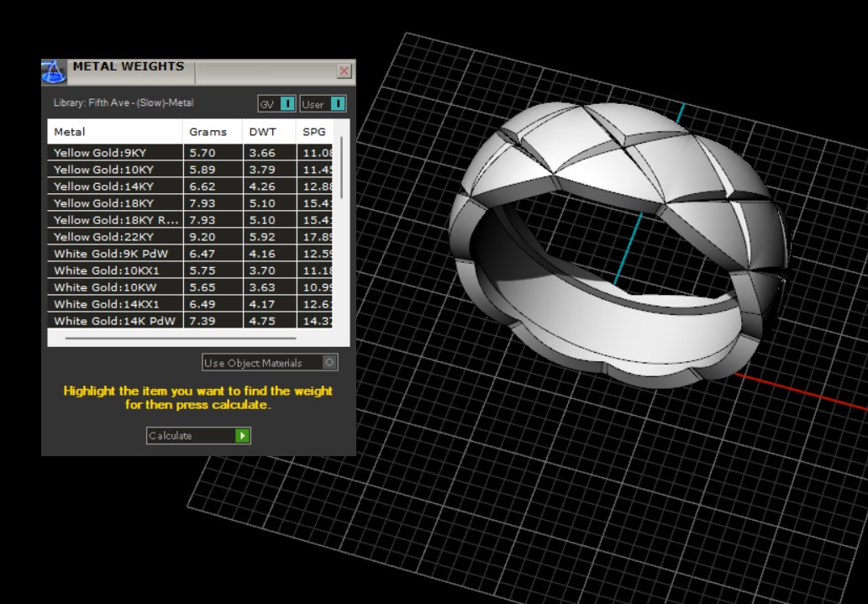This screenshot has height=604, width=868.
Task: Select the Yellow Gold:9KY row
Action: click(x=190, y=153)
